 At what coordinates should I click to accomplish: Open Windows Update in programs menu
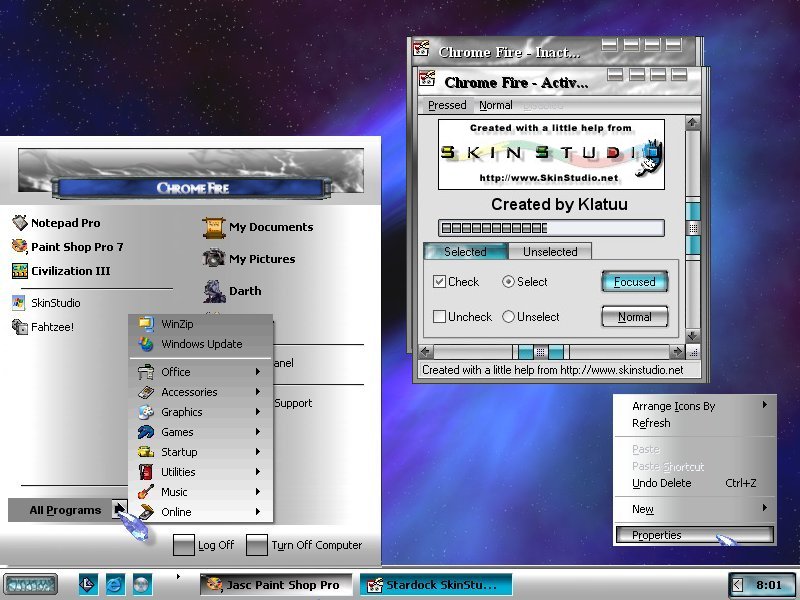point(201,344)
